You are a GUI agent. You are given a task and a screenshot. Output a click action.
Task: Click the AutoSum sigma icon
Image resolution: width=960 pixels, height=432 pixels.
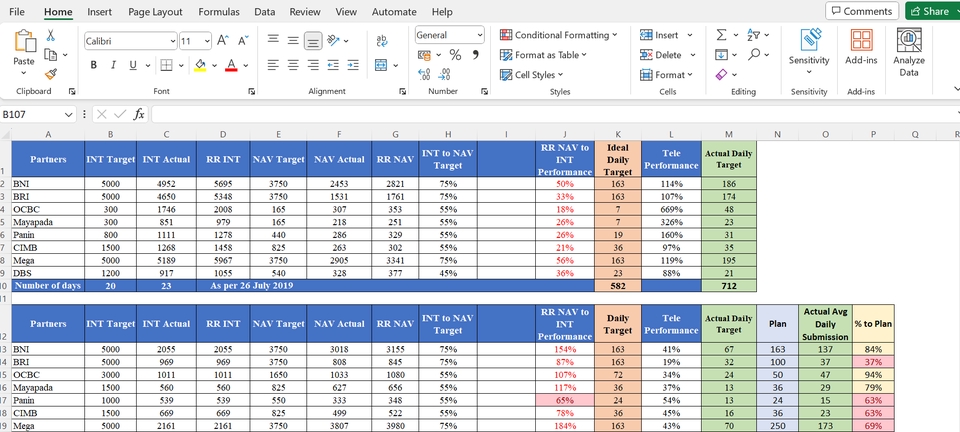(721, 35)
